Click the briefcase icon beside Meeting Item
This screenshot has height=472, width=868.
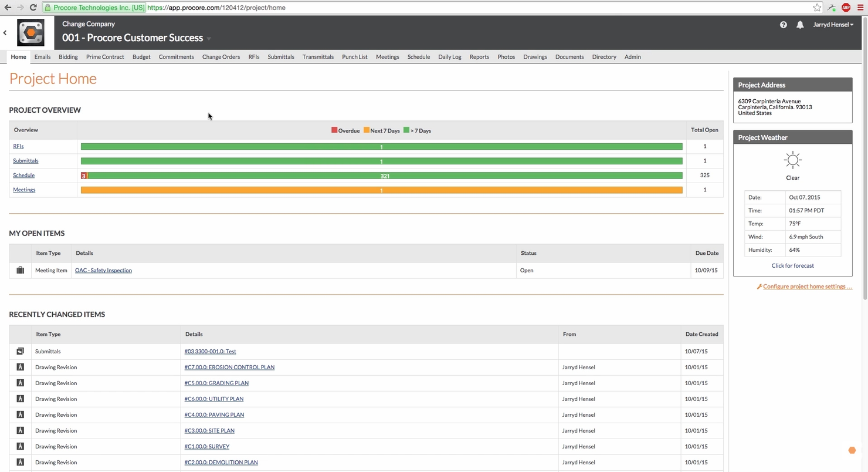click(20, 270)
